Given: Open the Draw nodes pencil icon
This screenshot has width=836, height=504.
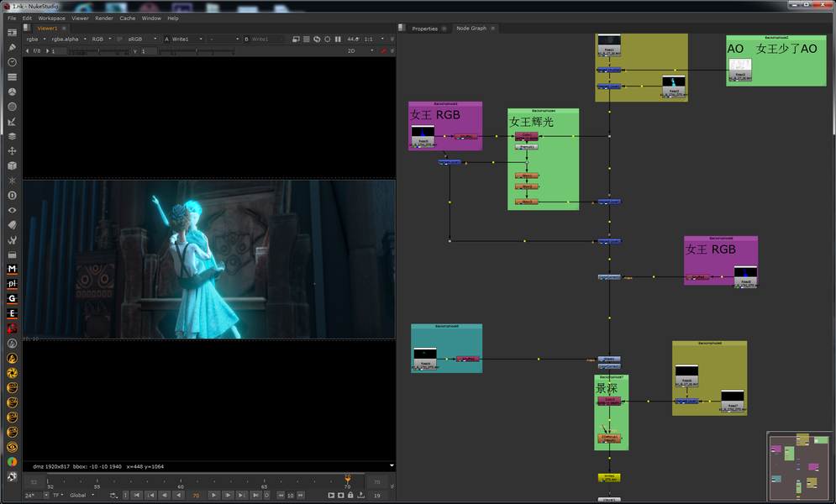Looking at the screenshot, I should pos(12,47).
